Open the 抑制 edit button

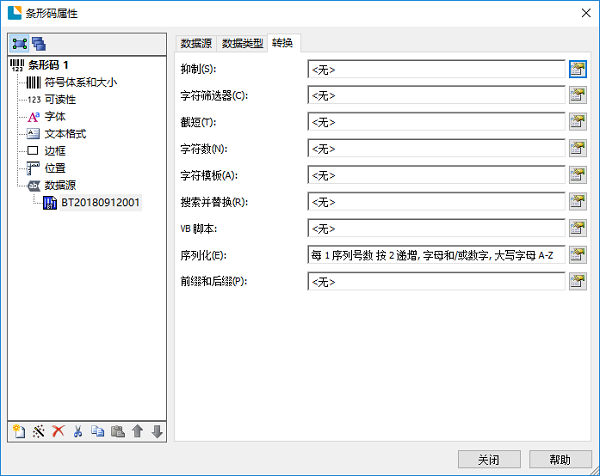(577, 69)
